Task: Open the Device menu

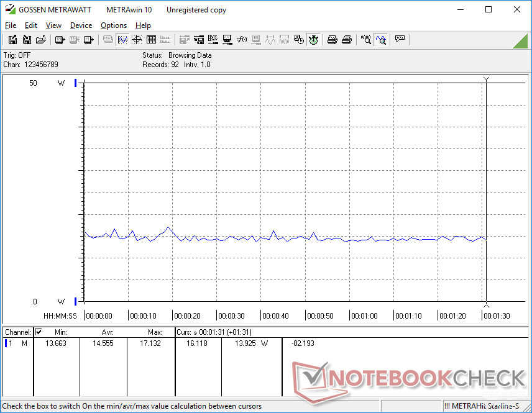Action: coord(81,25)
